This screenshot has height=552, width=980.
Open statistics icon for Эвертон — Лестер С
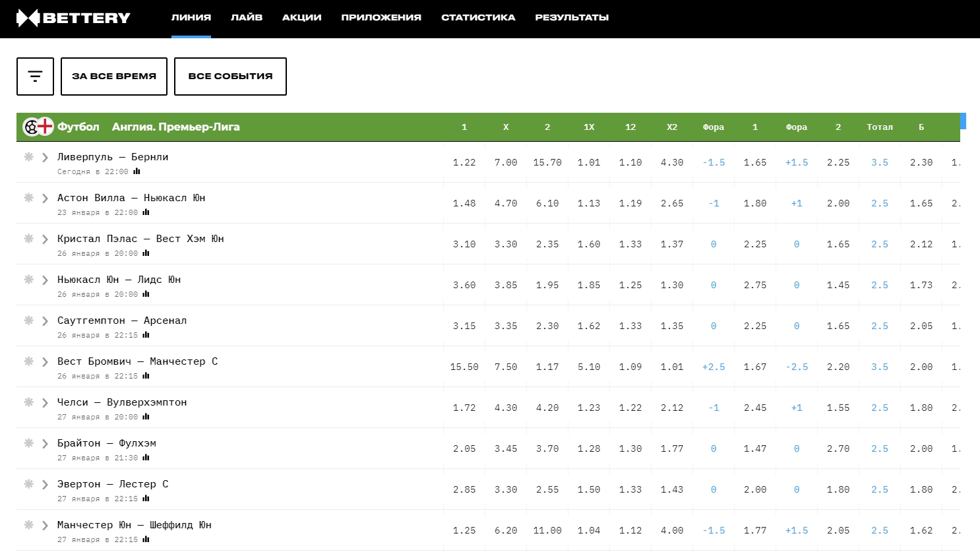pyautogui.click(x=146, y=499)
